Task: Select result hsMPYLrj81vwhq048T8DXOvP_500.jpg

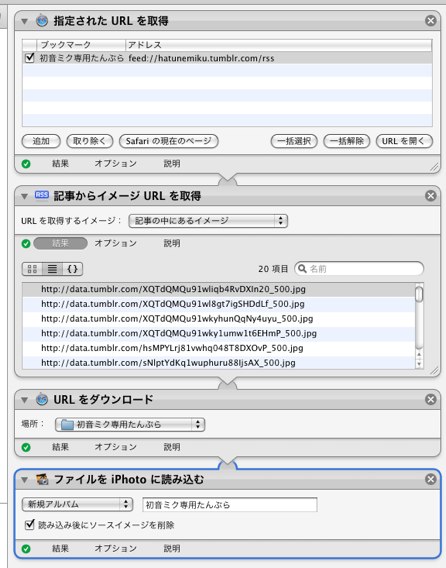Action: click(219, 348)
